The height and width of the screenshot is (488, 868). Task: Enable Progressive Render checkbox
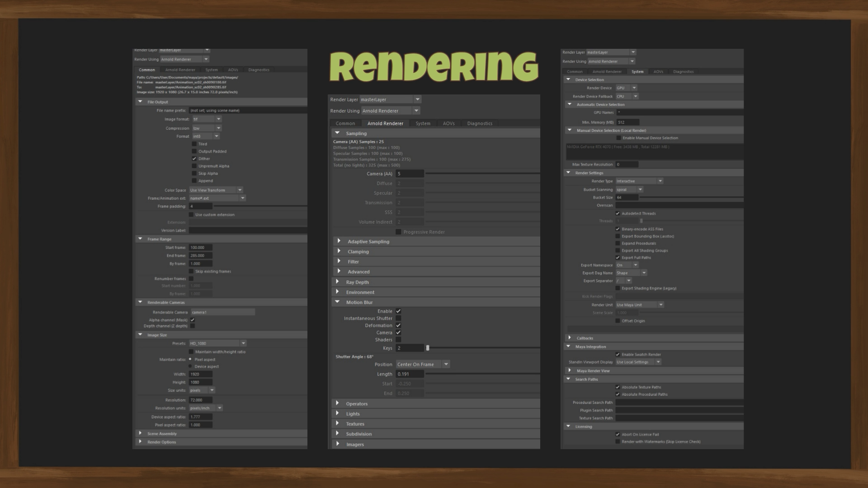point(398,232)
